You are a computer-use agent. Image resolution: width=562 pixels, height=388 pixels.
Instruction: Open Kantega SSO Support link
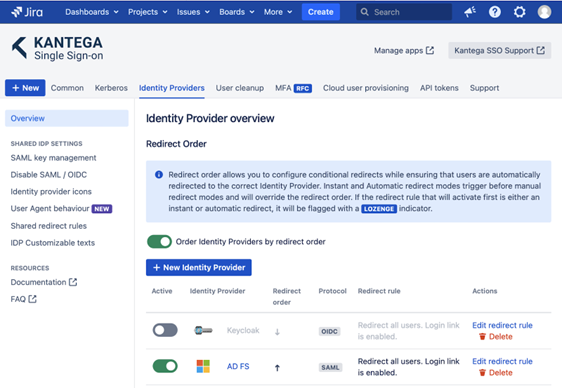pos(499,51)
